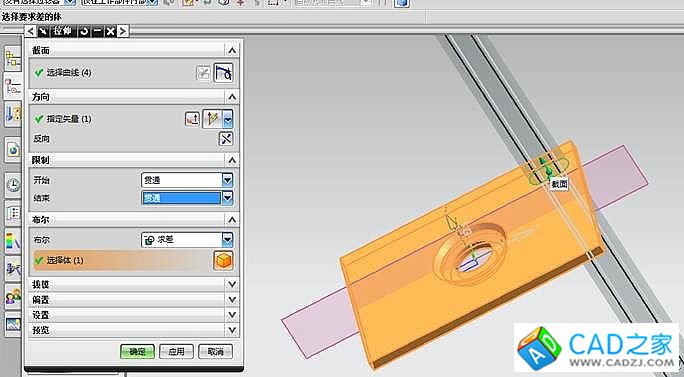
Task: Click the 取消 button
Action: [x=215, y=351]
